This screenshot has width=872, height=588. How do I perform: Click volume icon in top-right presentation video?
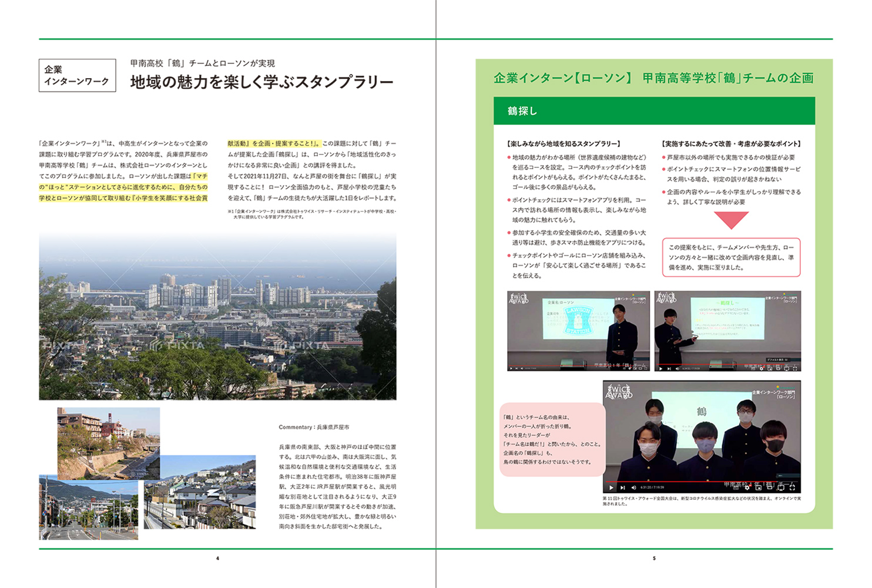[677, 368]
